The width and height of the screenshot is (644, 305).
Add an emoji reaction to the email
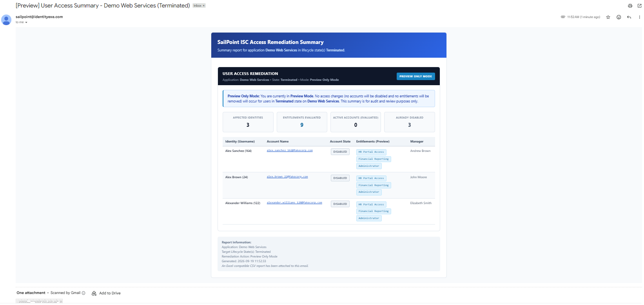(x=619, y=17)
